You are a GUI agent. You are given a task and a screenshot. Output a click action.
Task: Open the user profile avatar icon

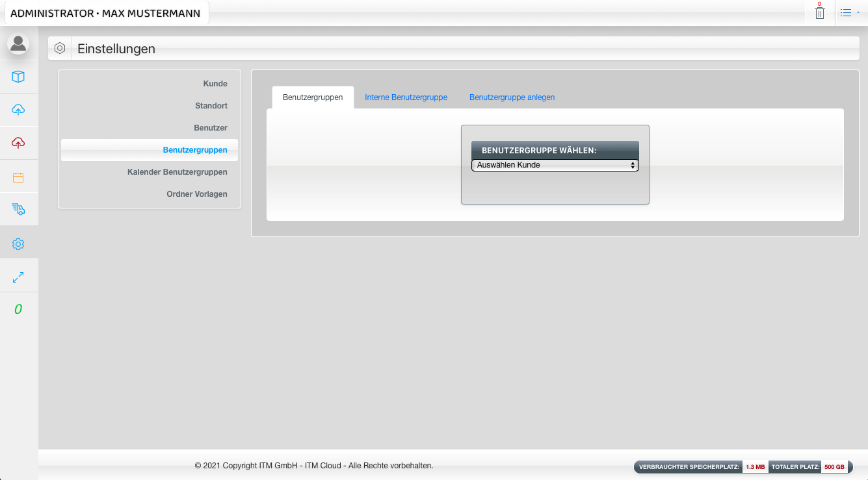(x=18, y=44)
